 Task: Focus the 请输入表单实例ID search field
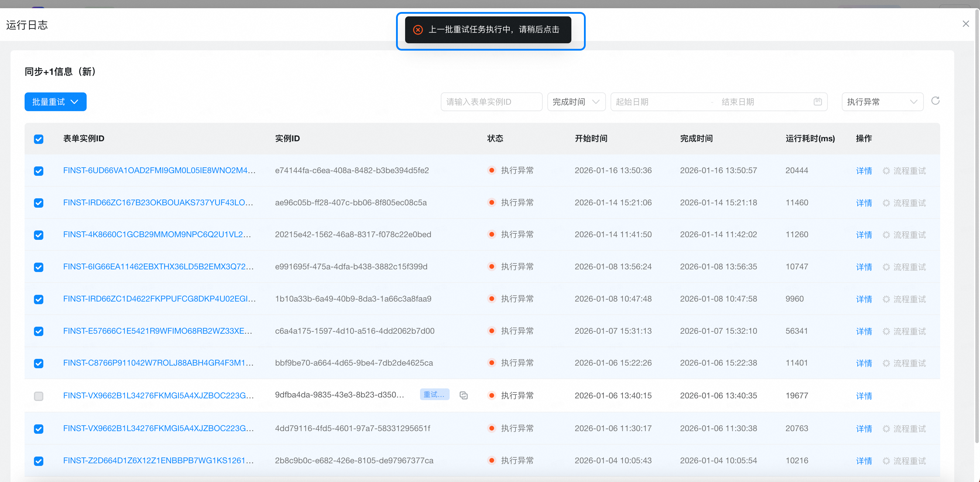click(x=491, y=102)
